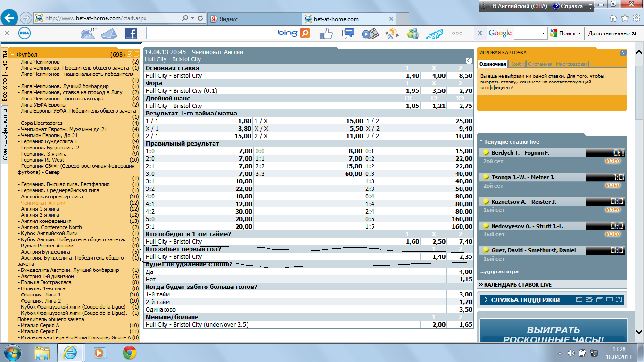Click the thumbs-up Like toolbar icon

(x=326, y=33)
